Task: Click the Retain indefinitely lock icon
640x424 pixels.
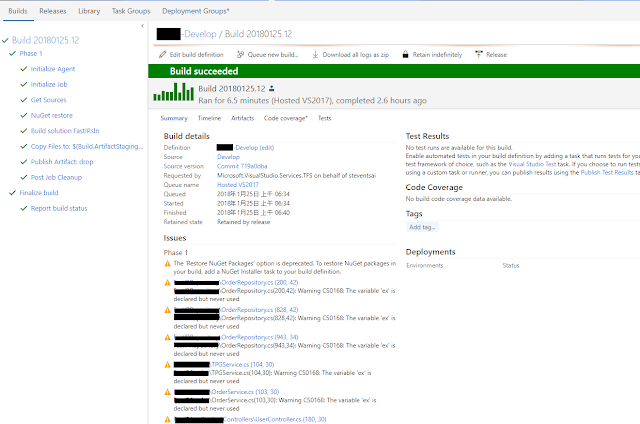Action: tap(405, 54)
